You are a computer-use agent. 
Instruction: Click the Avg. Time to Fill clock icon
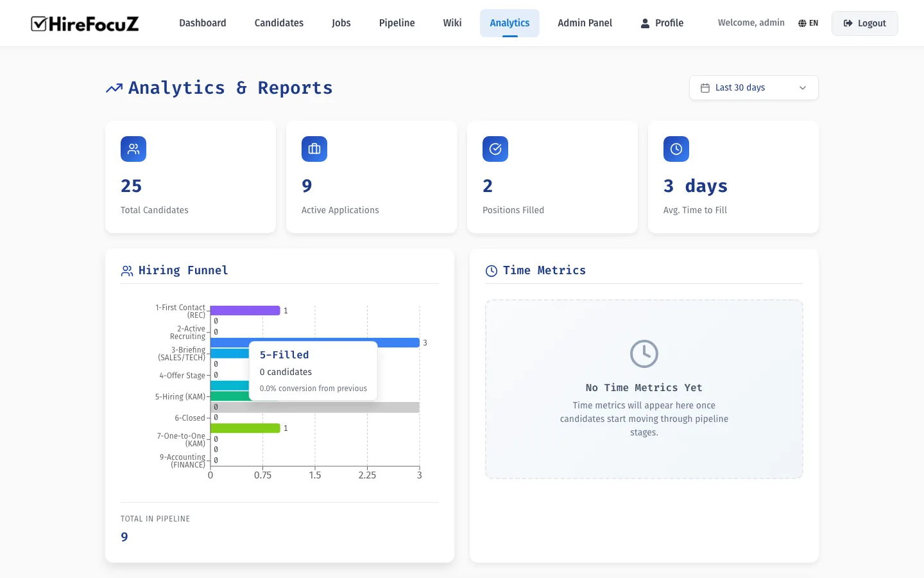(676, 148)
